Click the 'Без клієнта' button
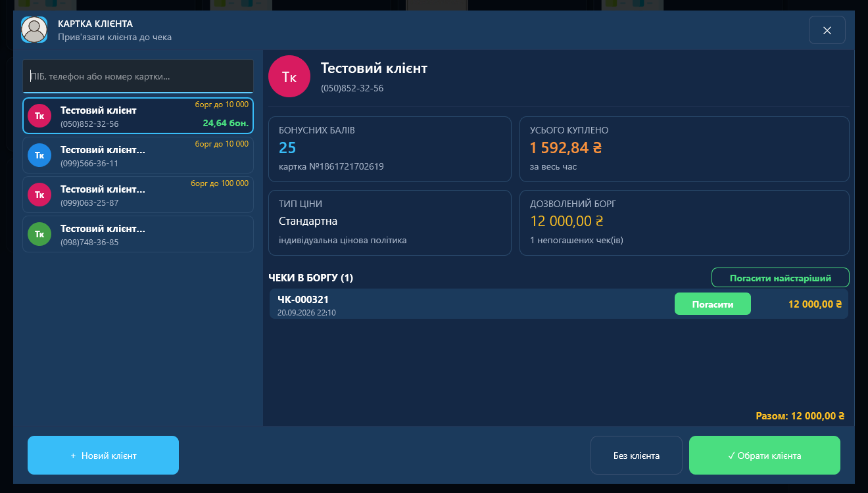The image size is (868, 493). 637,455
